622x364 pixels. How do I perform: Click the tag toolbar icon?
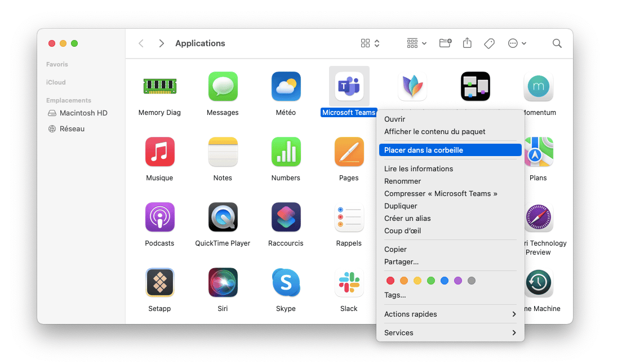point(490,43)
